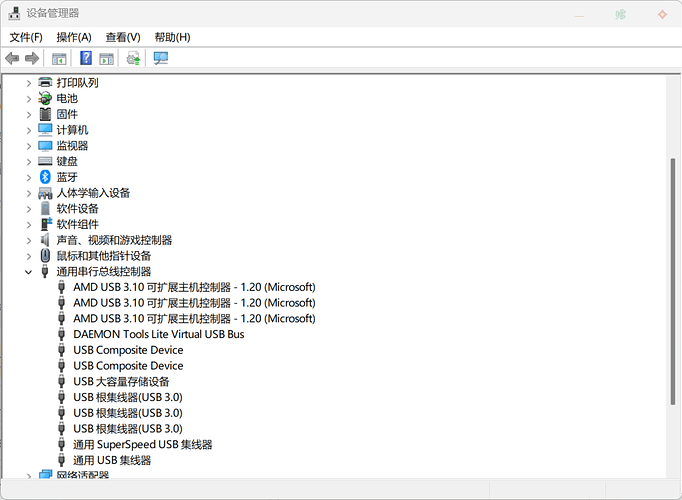
Task: Expand the 鼠标和其他指针设备 node
Action: [x=29, y=256]
